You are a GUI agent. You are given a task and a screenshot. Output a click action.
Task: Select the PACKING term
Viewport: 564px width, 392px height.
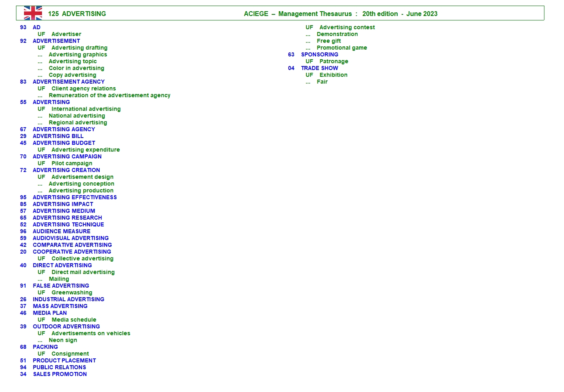45,347
